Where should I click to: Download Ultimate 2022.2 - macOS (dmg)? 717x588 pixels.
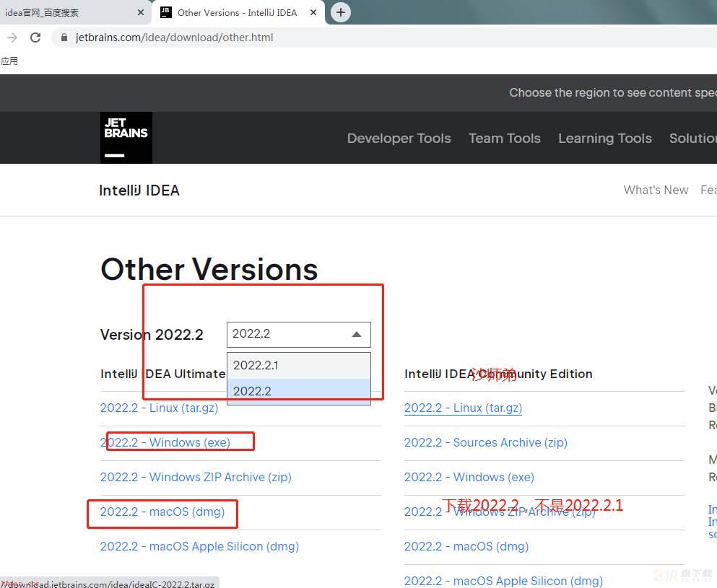tap(162, 512)
